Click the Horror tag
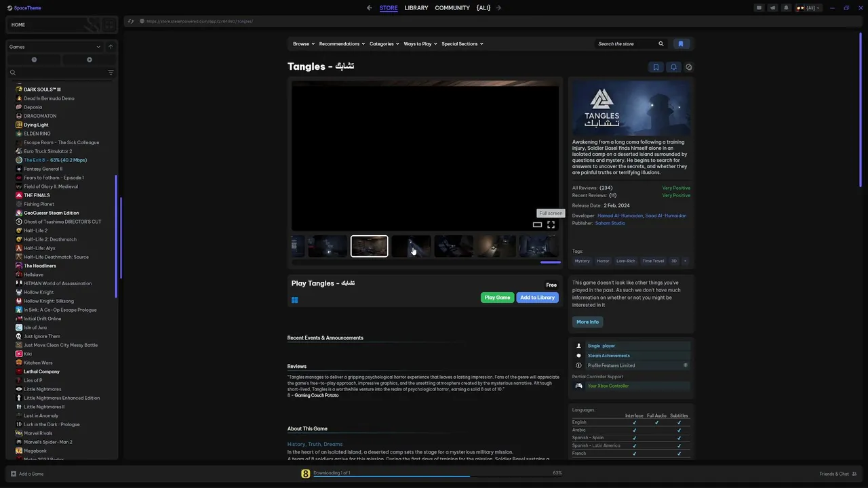This screenshot has width=868, height=488. [x=603, y=261]
